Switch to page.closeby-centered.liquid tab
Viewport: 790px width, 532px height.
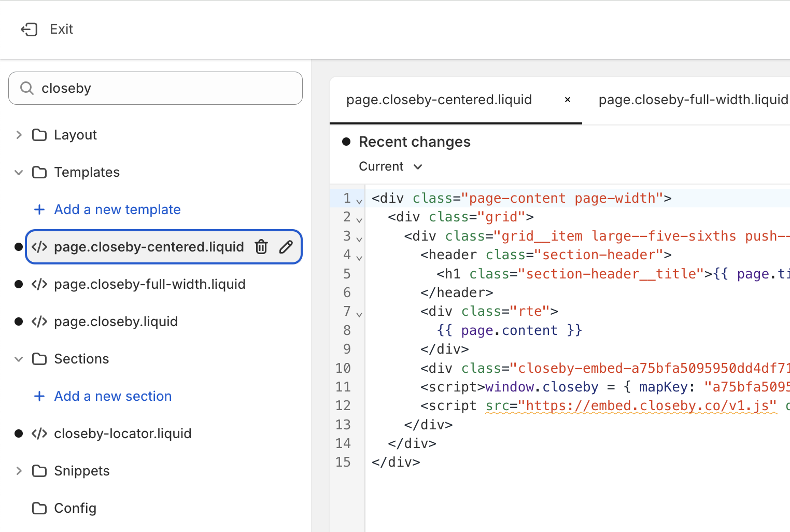439,100
